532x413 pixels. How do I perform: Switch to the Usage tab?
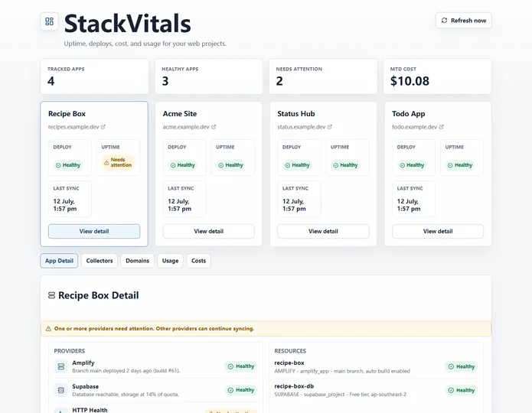pos(171,261)
